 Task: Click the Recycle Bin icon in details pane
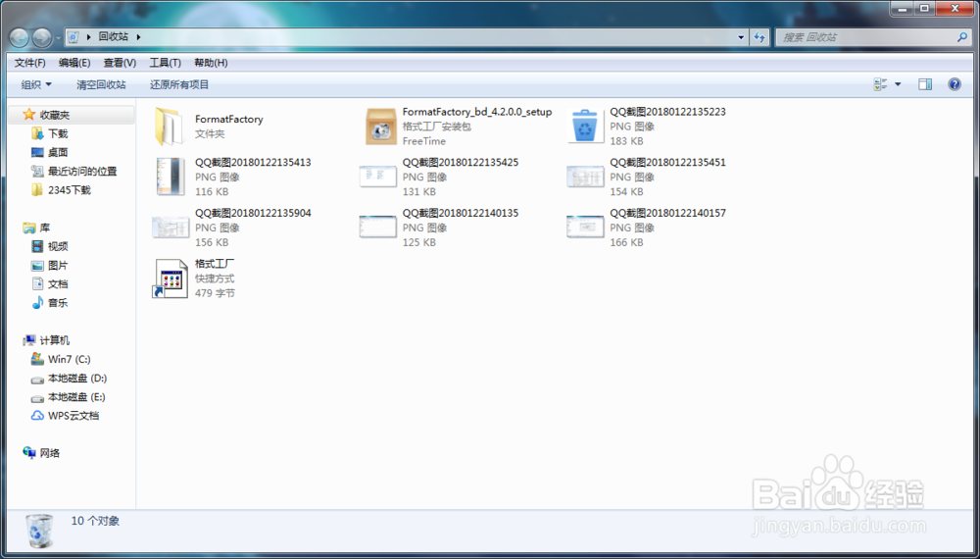coord(39,531)
